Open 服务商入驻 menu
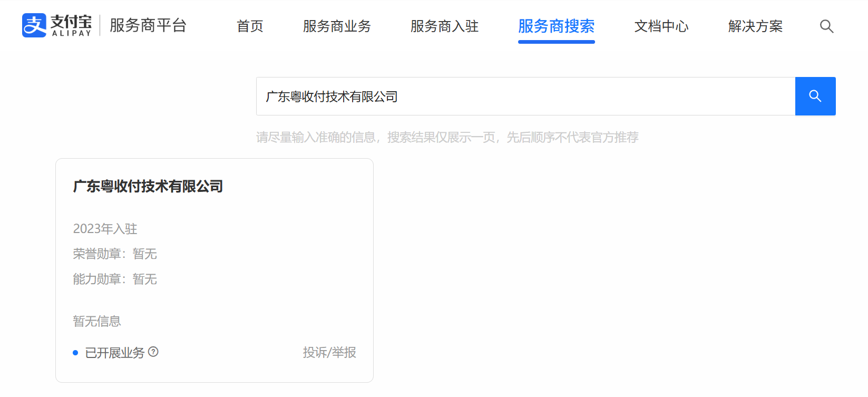868x397 pixels. point(444,26)
